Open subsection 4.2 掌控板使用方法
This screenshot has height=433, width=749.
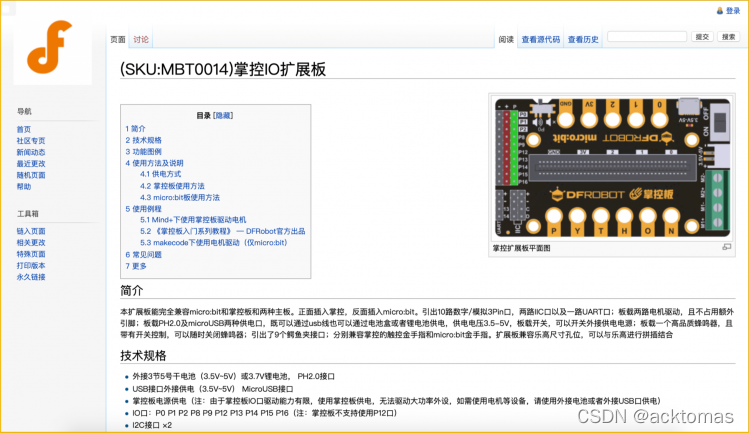[x=172, y=186]
